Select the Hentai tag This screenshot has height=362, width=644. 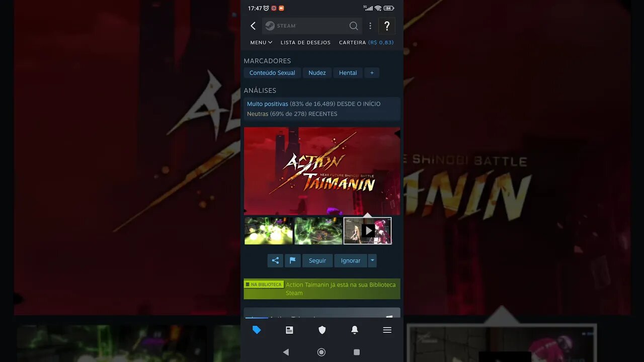tap(348, 73)
